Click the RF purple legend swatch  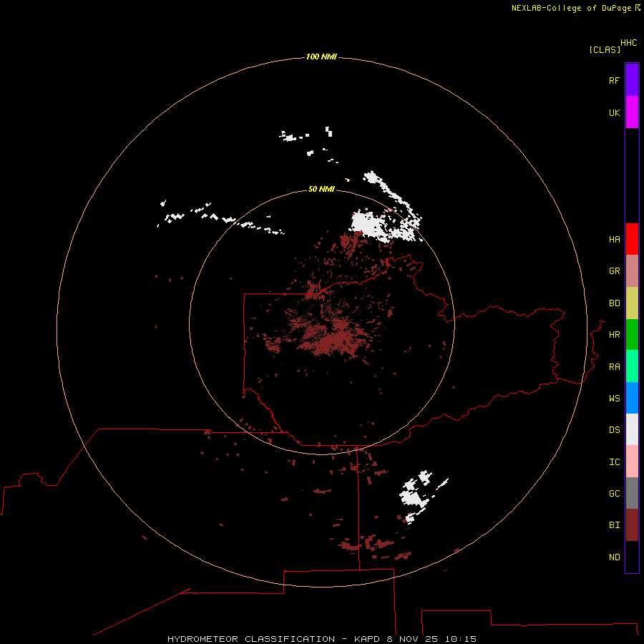pyautogui.click(x=632, y=80)
